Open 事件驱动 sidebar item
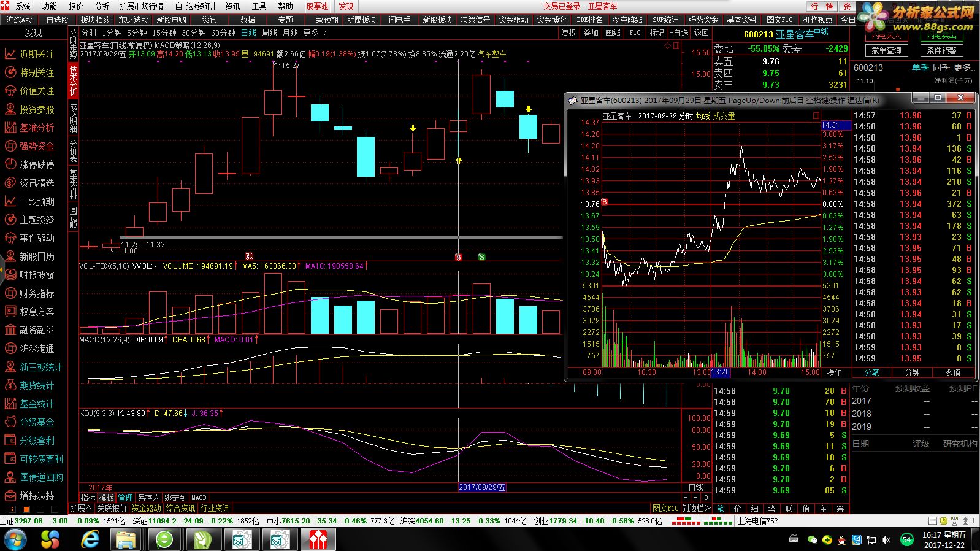 coord(29,238)
